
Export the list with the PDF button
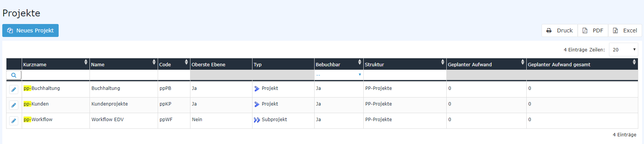(593, 30)
